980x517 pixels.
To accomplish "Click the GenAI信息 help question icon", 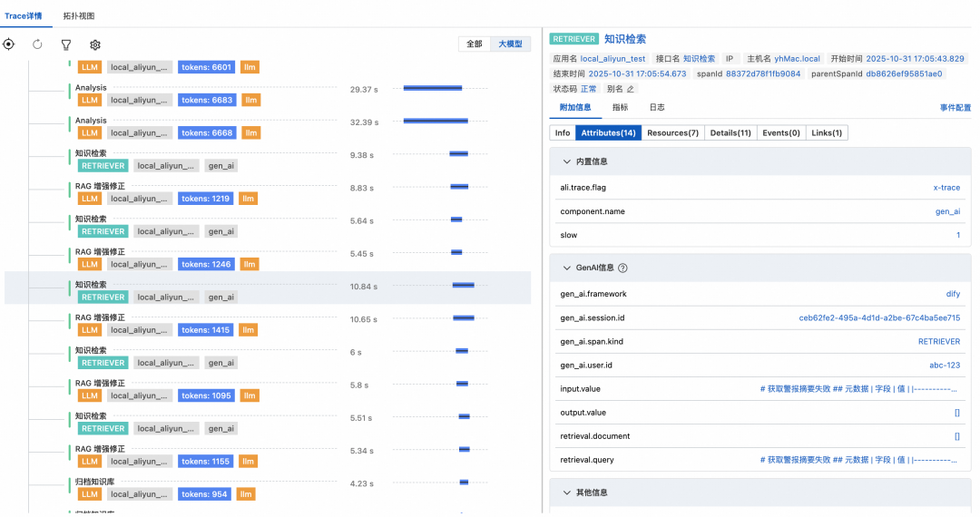I will coord(622,268).
